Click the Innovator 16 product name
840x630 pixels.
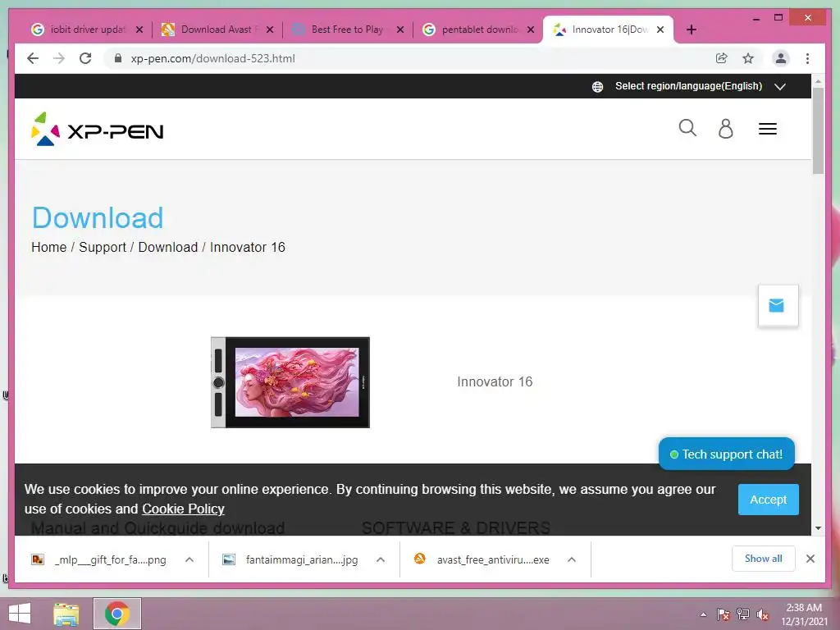495,381
